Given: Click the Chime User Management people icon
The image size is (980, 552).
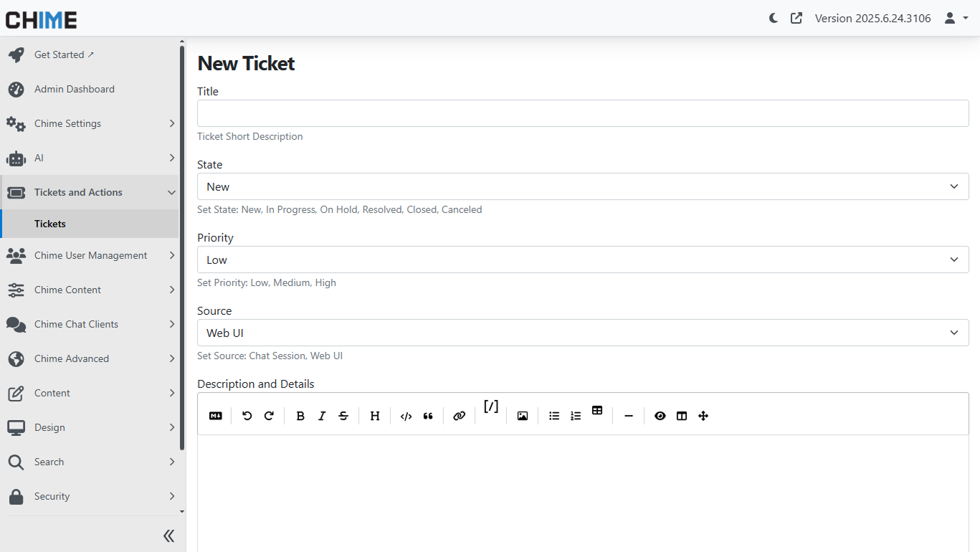Looking at the screenshot, I should [x=16, y=255].
